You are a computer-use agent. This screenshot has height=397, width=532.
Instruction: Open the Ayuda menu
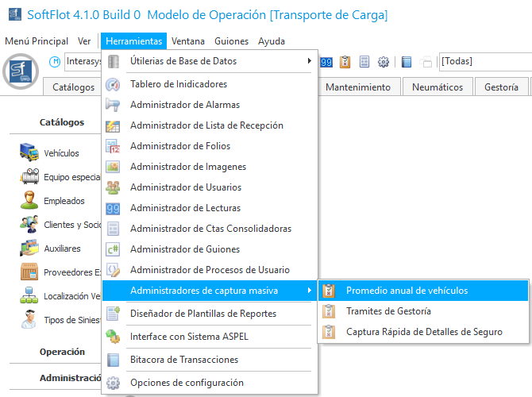click(x=272, y=41)
